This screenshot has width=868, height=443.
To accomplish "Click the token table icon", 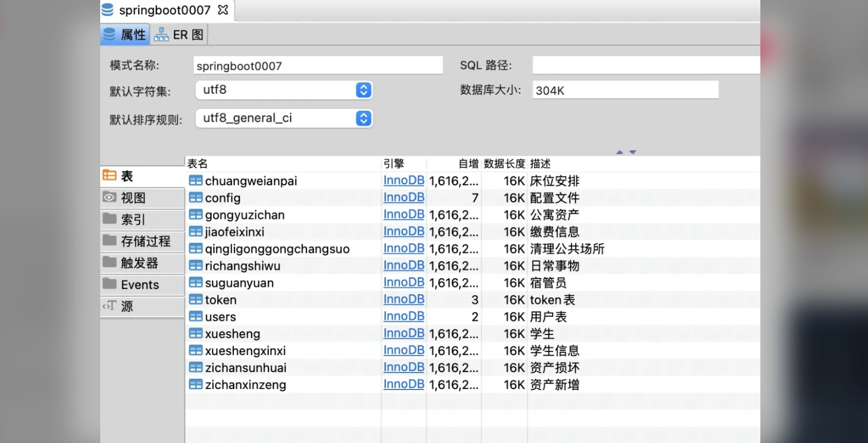I will click(x=196, y=299).
